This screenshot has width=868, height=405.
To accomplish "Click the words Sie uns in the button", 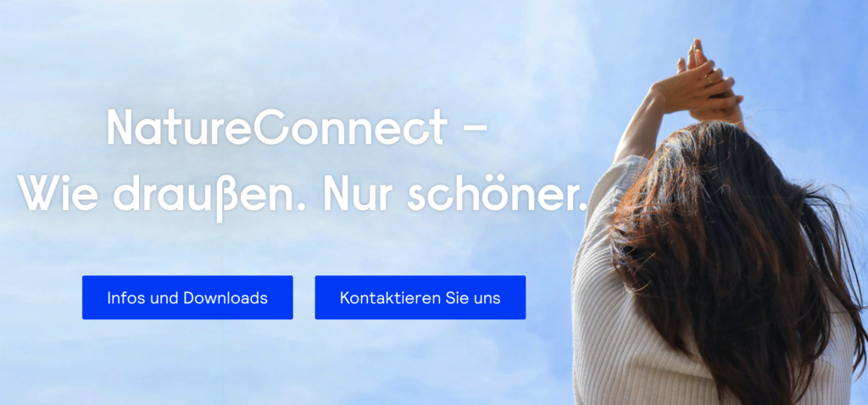I will tap(473, 297).
